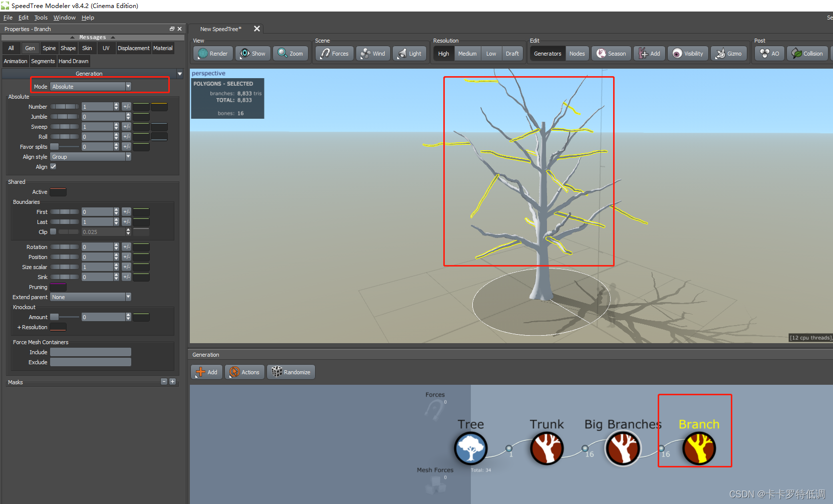Image resolution: width=833 pixels, height=504 pixels.
Task: Click the Add button in Edit toolbar
Action: coord(649,54)
